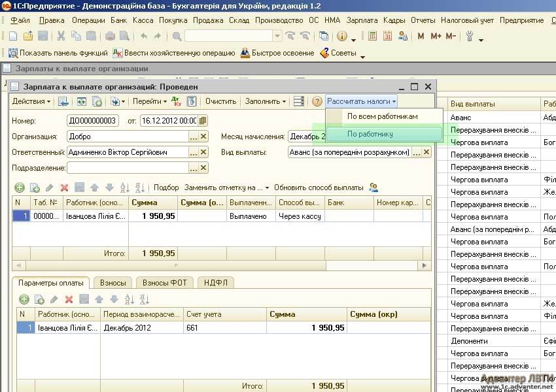Clear the Подразделение field with its X button
This screenshot has height=392, width=556.
pos(203,168)
